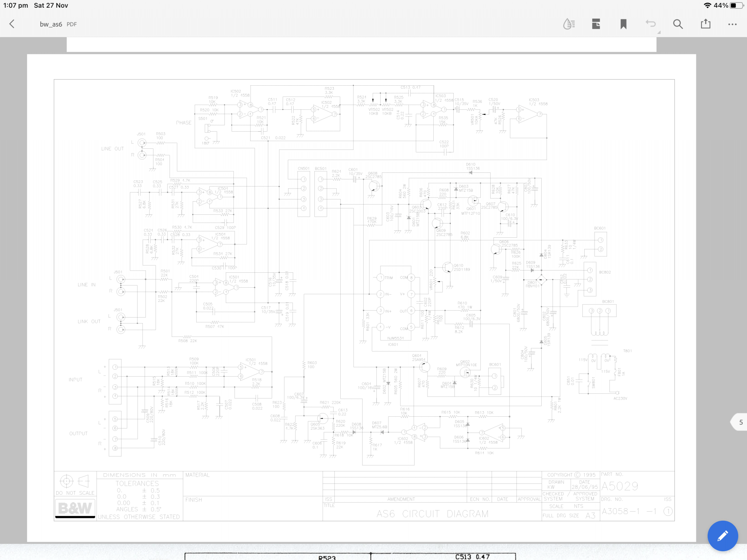Tap the blue pencil edit button
Image resolution: width=747 pixels, height=560 pixels.
click(x=723, y=536)
